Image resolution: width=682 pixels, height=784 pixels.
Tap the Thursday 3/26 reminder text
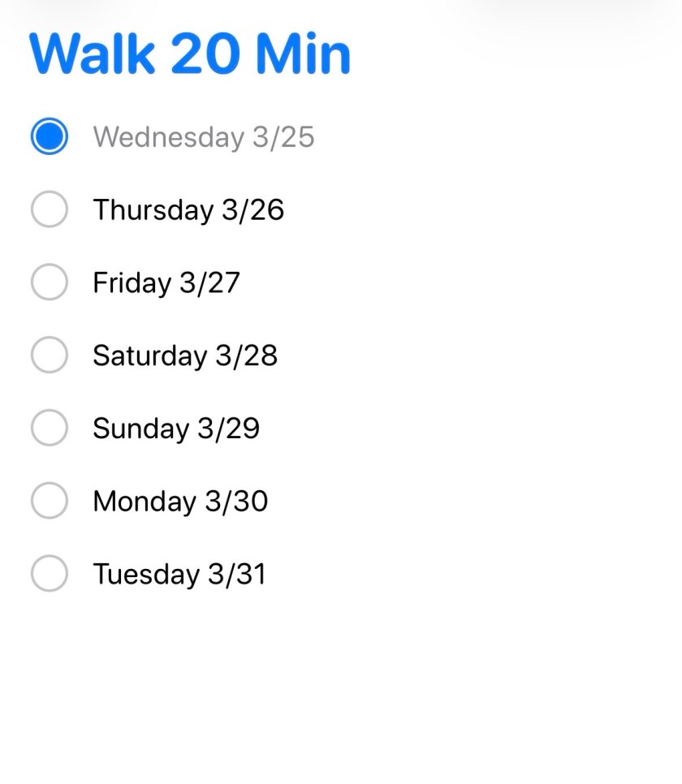188,210
